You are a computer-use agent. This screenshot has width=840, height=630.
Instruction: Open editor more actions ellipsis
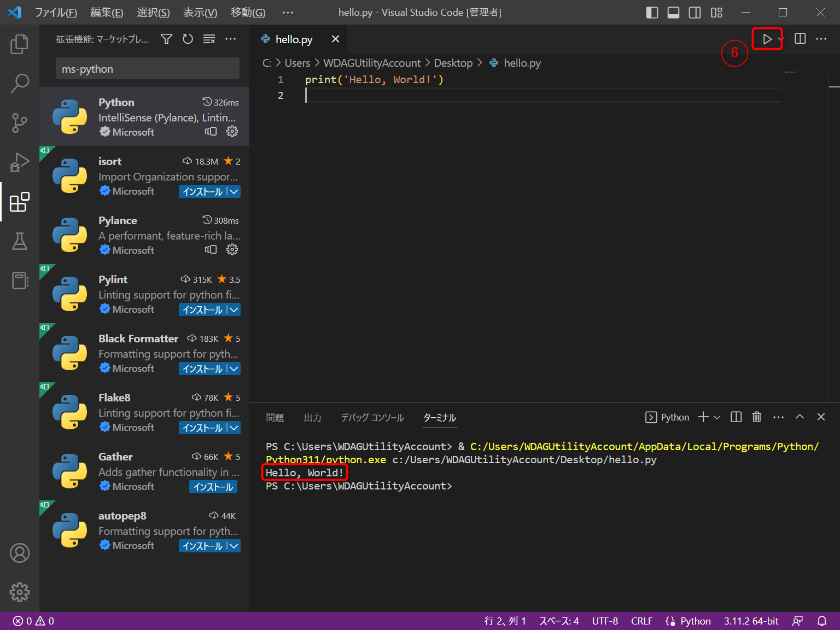click(x=821, y=39)
